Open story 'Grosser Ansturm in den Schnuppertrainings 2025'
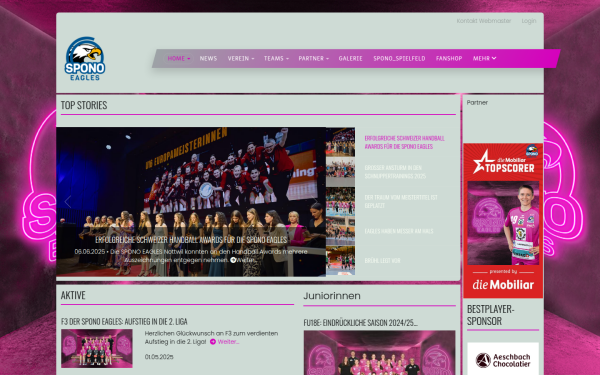Viewport: 600px width, 375px height. 395,172
